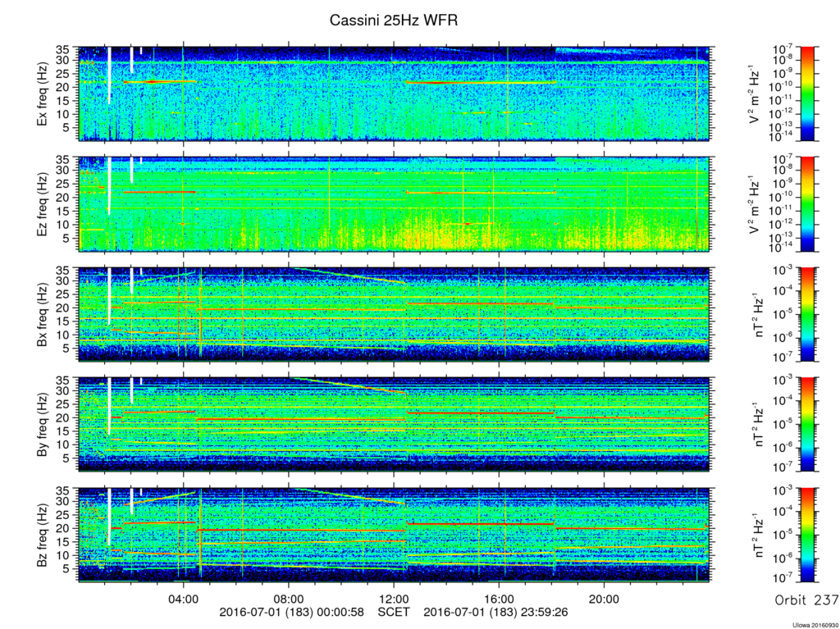
Task: Select the 'Bz freq (Hz)' axis label
Action: pyautogui.click(x=43, y=536)
